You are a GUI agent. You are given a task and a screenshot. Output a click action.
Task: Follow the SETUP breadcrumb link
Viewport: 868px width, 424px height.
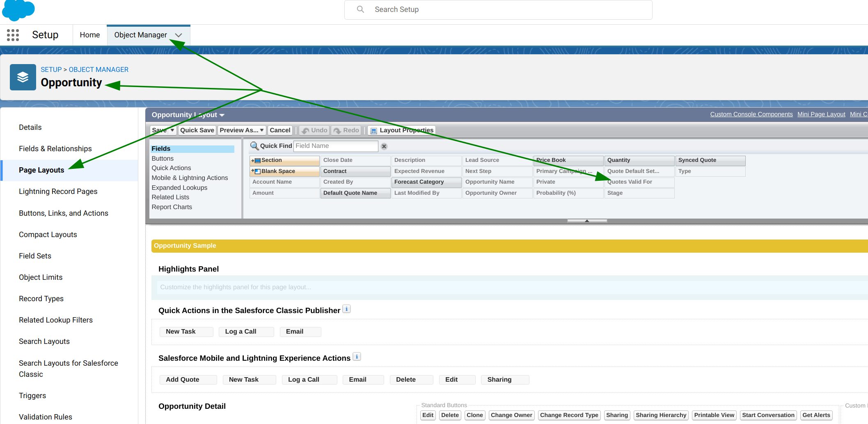51,69
